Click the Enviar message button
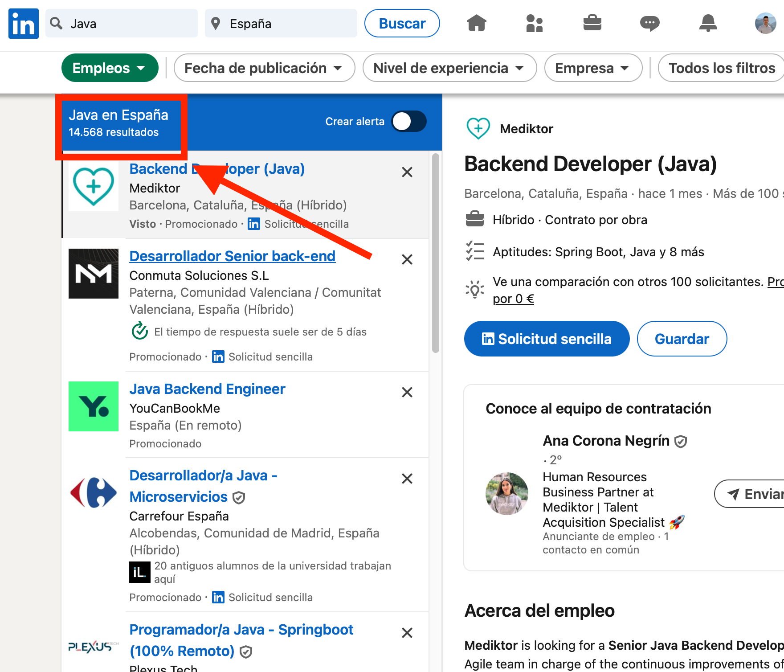Screen dimensions: 784x672 [x=750, y=494]
